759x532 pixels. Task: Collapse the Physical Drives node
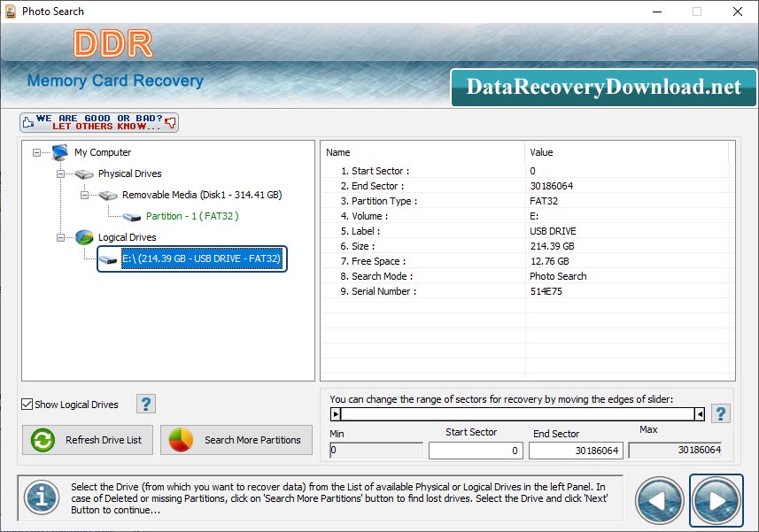[60, 173]
